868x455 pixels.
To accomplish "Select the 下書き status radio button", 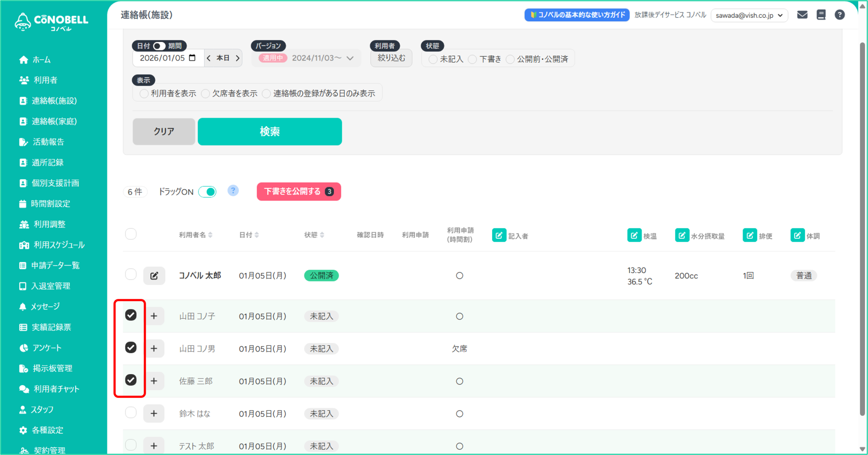I will coord(472,59).
